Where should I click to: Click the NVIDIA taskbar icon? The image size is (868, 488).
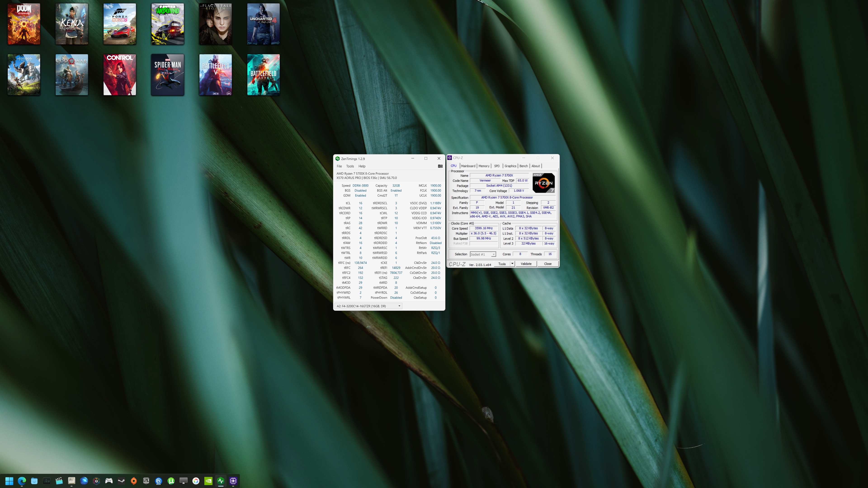pyautogui.click(x=208, y=481)
